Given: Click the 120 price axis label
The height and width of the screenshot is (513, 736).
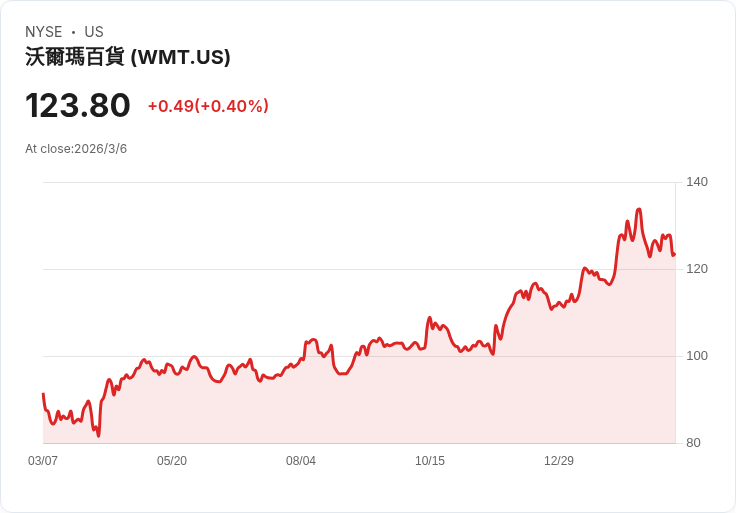Looking at the screenshot, I should (x=697, y=269).
